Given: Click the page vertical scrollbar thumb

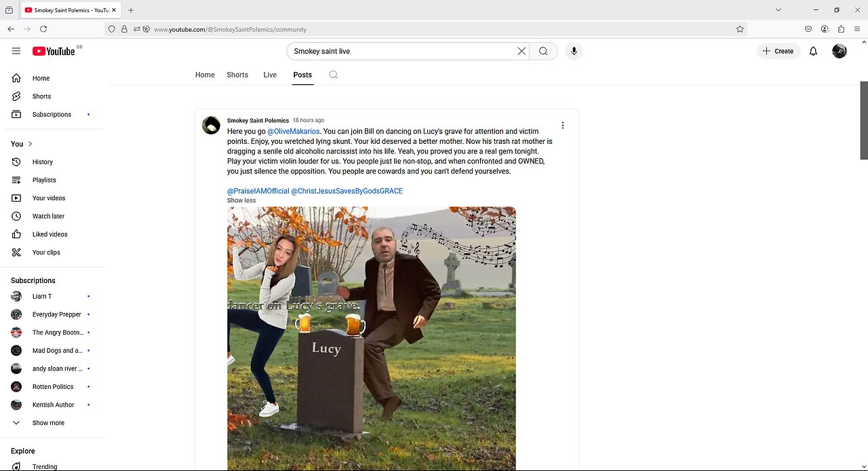Looking at the screenshot, I should [x=864, y=121].
